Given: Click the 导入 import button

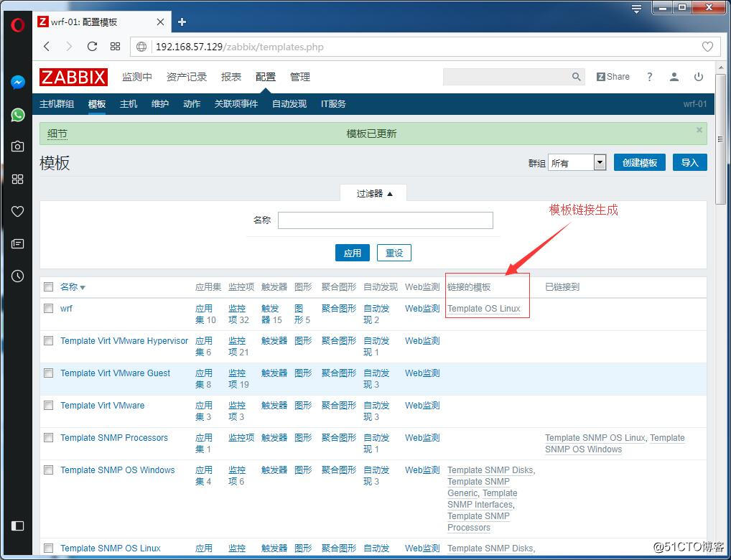Looking at the screenshot, I should 690,162.
